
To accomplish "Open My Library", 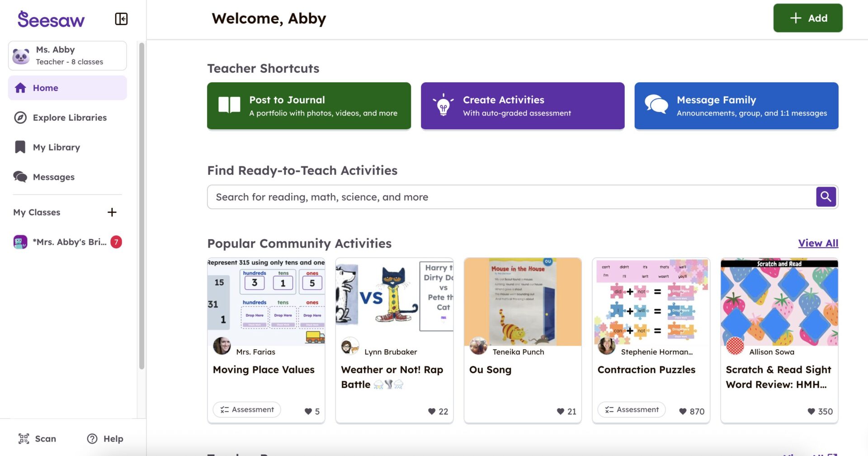I will point(56,147).
